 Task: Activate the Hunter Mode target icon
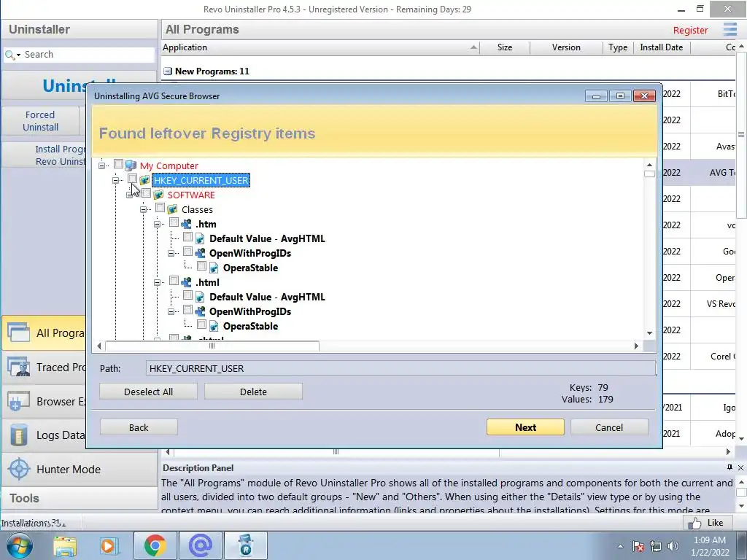tap(19, 469)
